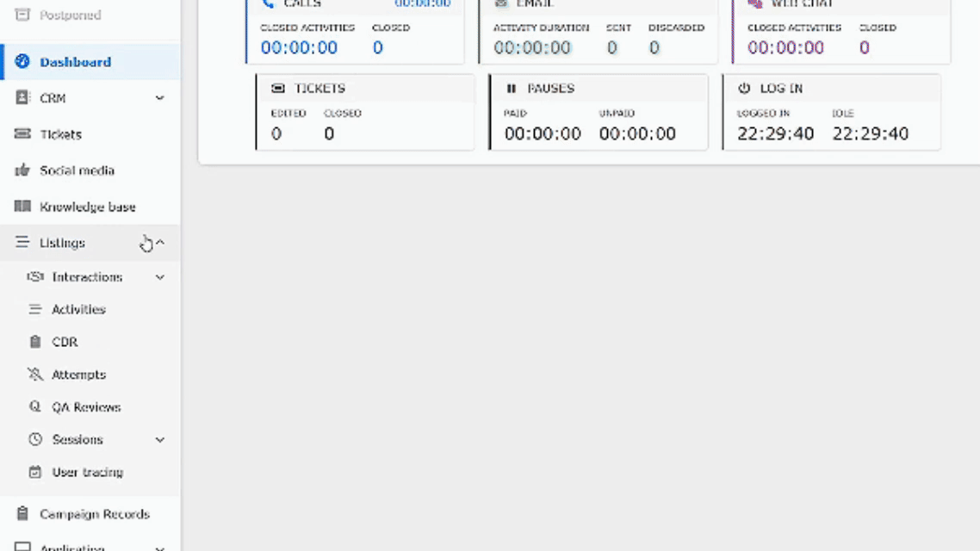Open the Activities listing

click(x=78, y=309)
